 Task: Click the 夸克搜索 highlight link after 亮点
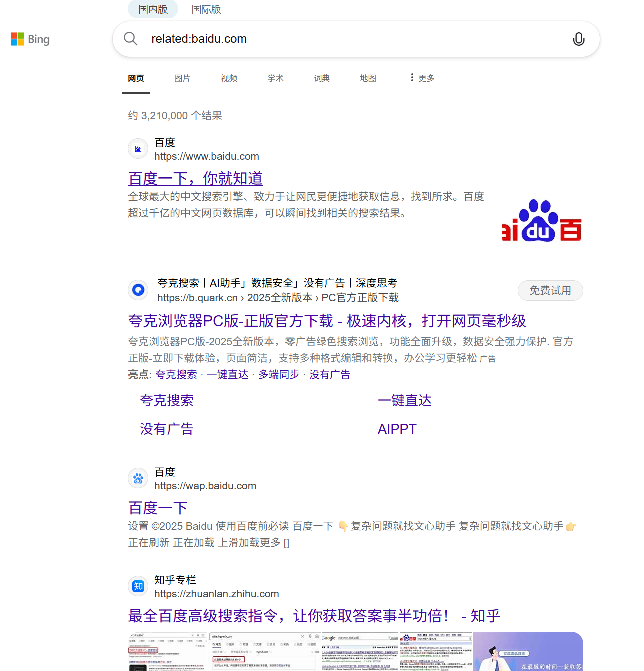(x=176, y=374)
